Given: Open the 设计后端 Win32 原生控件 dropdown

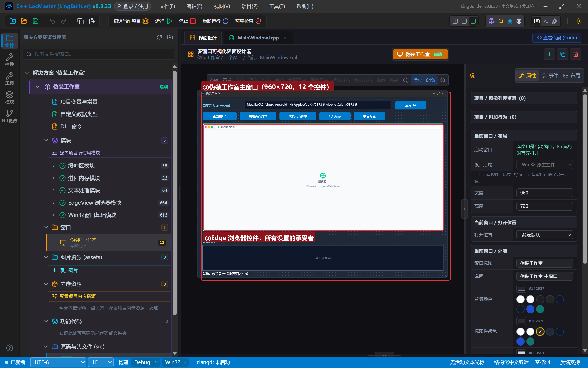Looking at the screenshot, I should point(545,165).
